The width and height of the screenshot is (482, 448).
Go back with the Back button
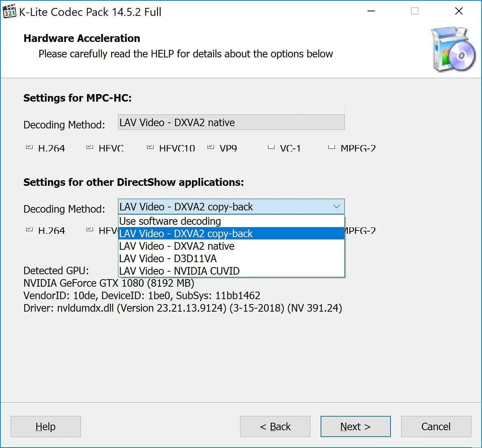[275, 426]
